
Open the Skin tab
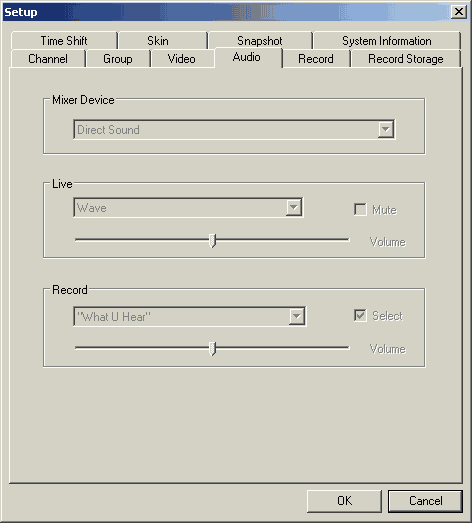click(163, 41)
